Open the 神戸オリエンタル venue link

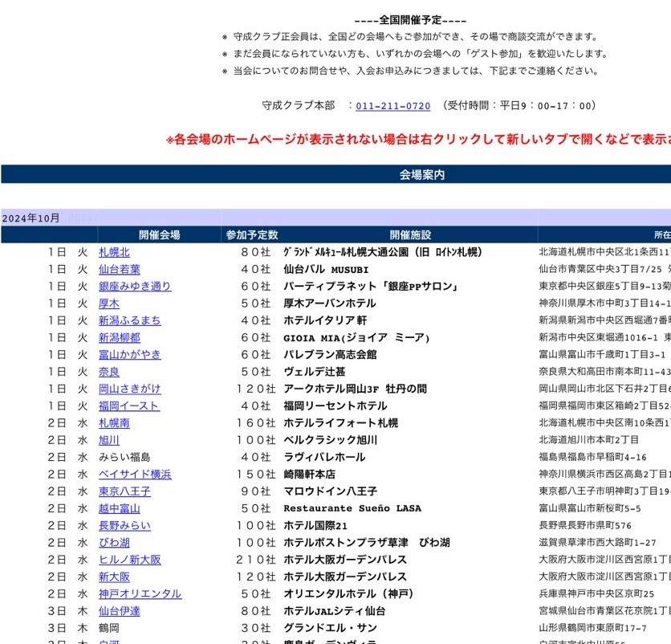(x=140, y=594)
